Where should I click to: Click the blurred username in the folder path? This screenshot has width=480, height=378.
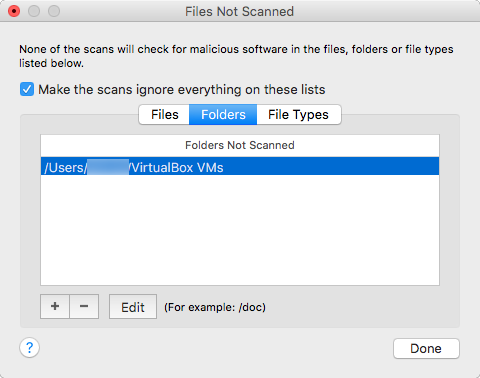pos(108,167)
